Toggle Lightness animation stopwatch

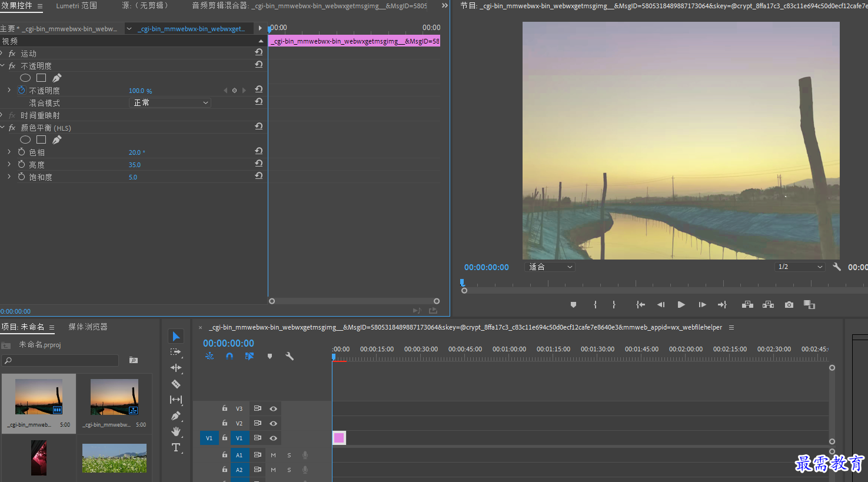point(22,164)
